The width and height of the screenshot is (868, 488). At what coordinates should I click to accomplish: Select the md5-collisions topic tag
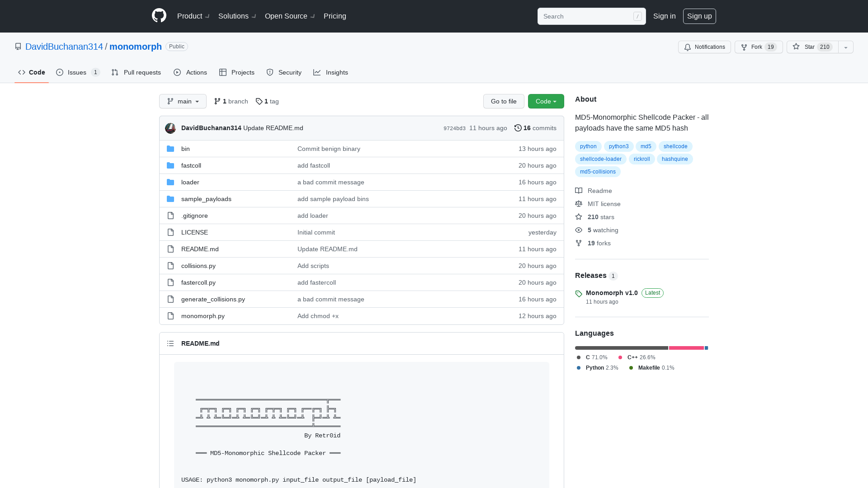pos(597,172)
